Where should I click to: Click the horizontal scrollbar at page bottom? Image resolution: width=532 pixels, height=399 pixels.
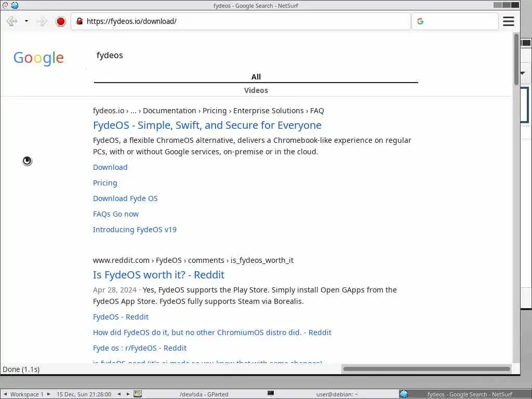[x=427, y=369]
